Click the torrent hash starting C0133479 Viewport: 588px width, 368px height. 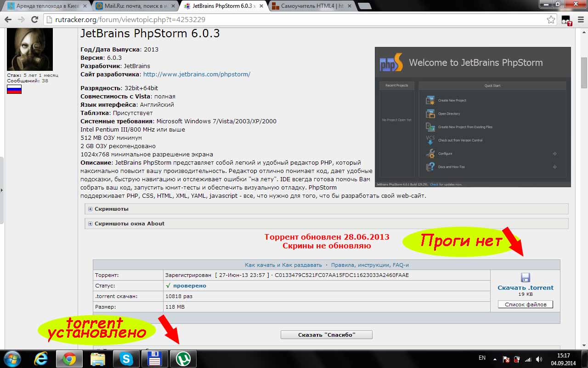[x=342, y=275]
